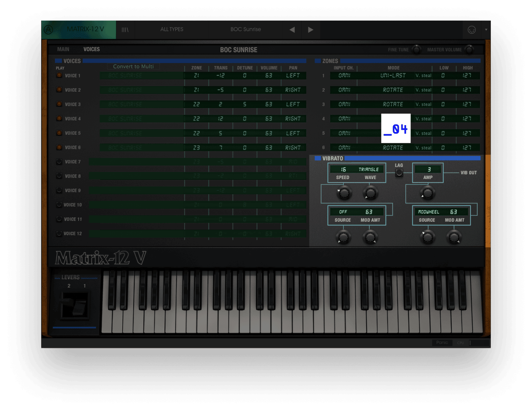This screenshot has width=532, height=410.
Task: Disable the Voice 1 play LED
Action: pyautogui.click(x=59, y=75)
